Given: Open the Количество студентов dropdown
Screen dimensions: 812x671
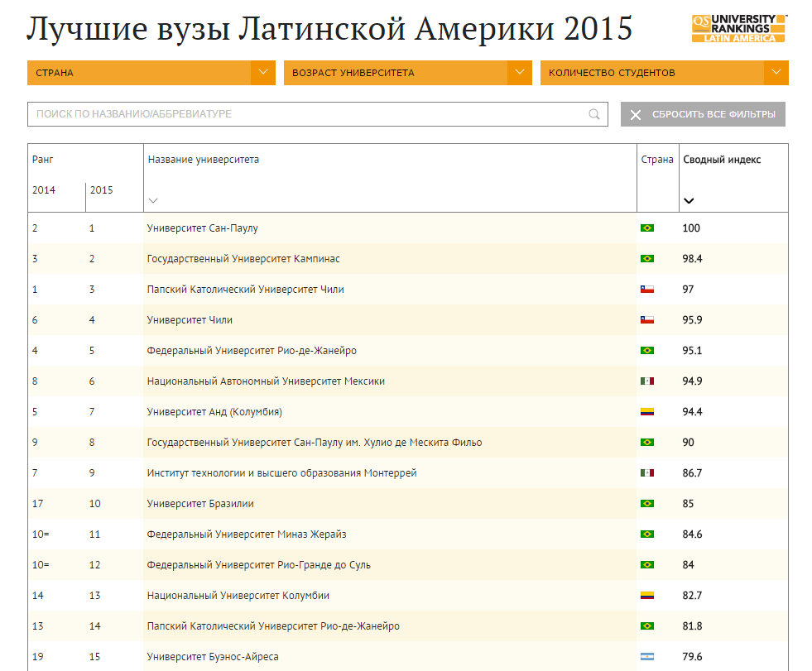Looking at the screenshot, I should [665, 73].
